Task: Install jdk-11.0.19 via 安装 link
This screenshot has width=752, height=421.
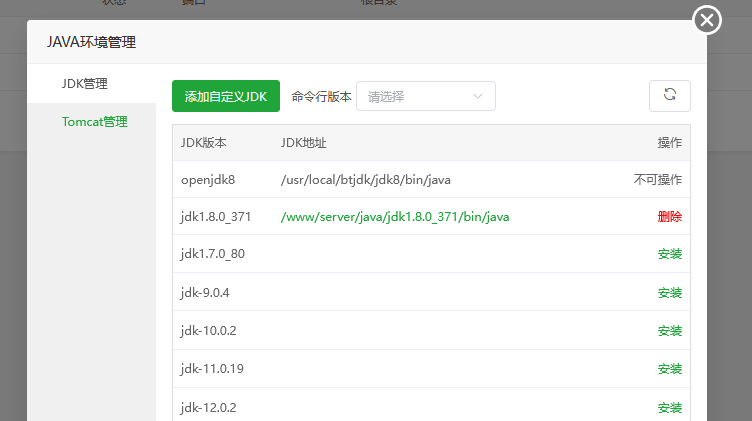Action: [x=670, y=369]
